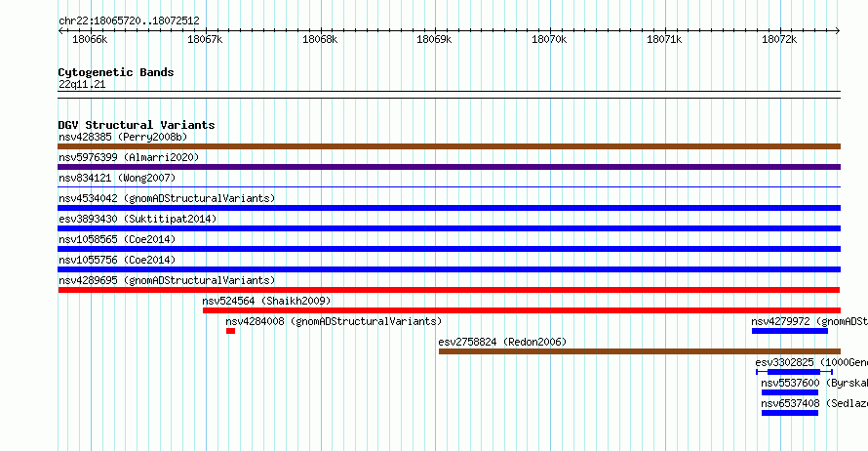Click the nsv1058565 (Coe2014) label
The image size is (868, 451).
pos(117,239)
